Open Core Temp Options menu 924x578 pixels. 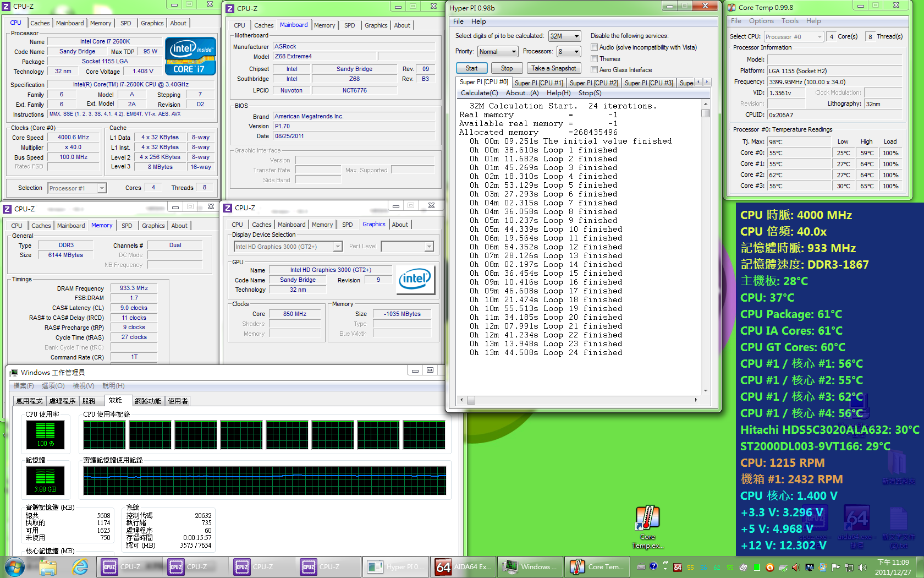(x=761, y=21)
